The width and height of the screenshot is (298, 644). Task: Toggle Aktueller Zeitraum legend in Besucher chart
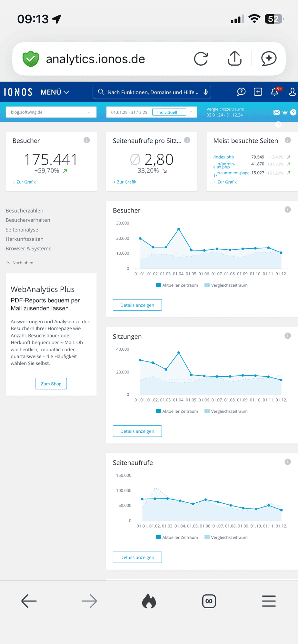click(177, 285)
